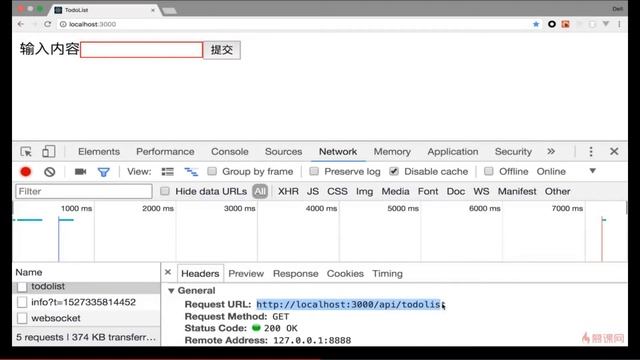This screenshot has height=360, width=640.
Task: Switch to large request rows view
Action: pyautogui.click(x=167, y=171)
